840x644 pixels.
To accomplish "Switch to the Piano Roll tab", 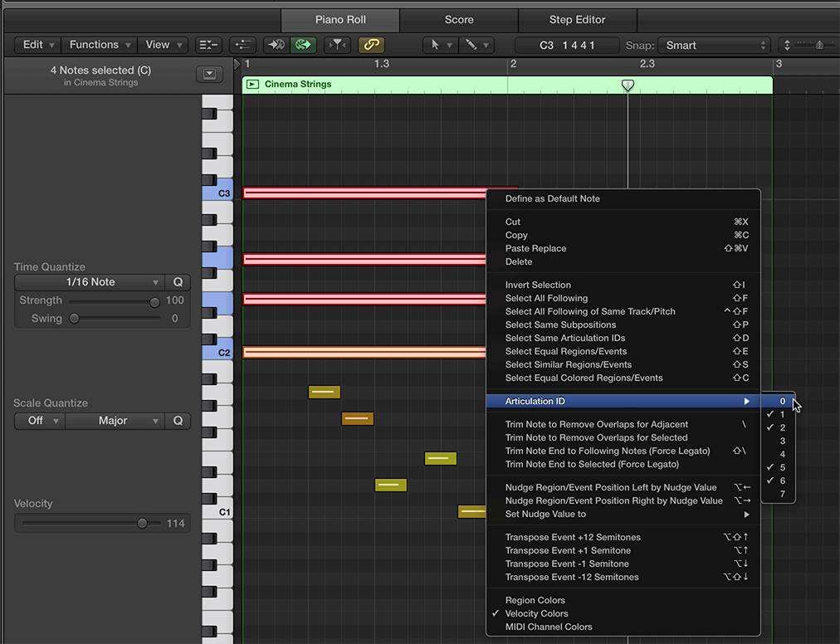I will [340, 20].
